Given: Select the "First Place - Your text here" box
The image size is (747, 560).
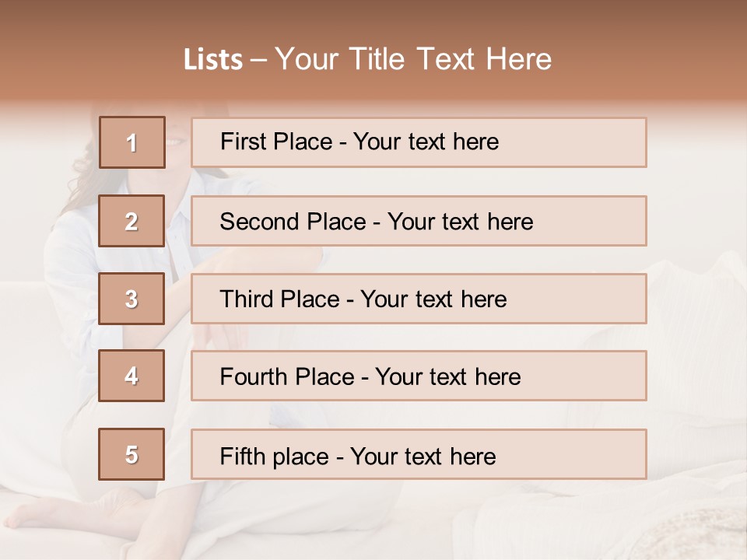Looking at the screenshot, I should click(419, 142).
